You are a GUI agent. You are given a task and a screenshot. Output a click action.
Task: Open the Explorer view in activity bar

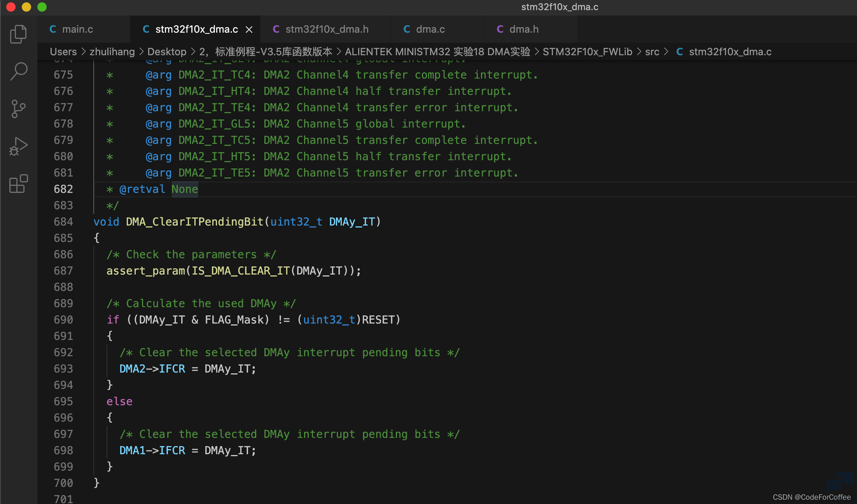(18, 34)
